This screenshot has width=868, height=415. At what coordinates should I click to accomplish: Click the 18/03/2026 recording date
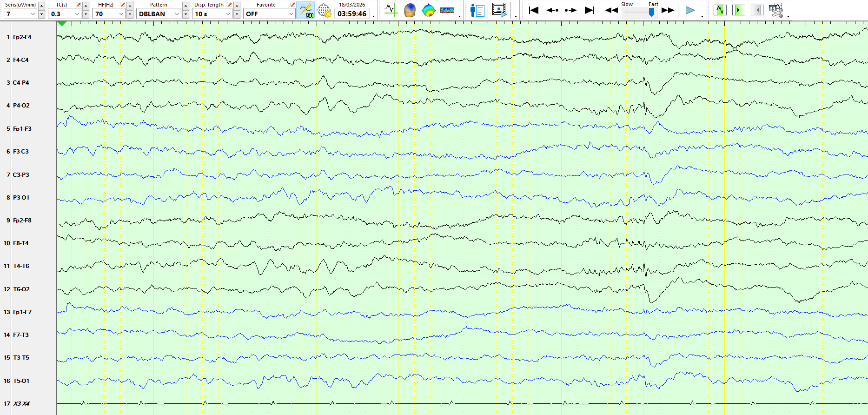pos(352,5)
